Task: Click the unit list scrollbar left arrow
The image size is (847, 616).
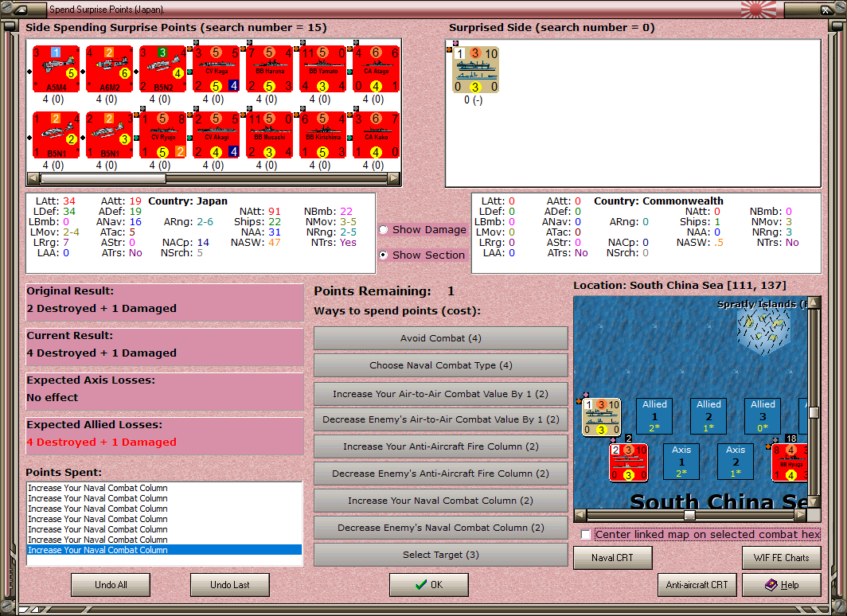Action: tap(33, 177)
